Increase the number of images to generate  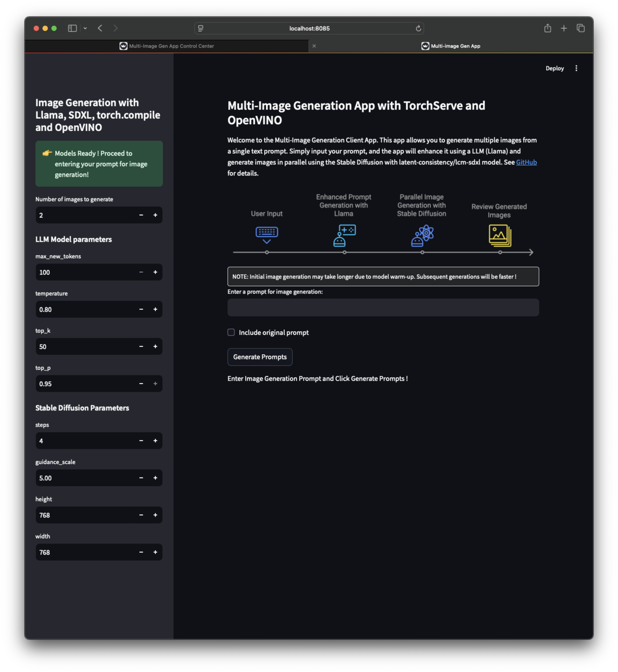[155, 215]
